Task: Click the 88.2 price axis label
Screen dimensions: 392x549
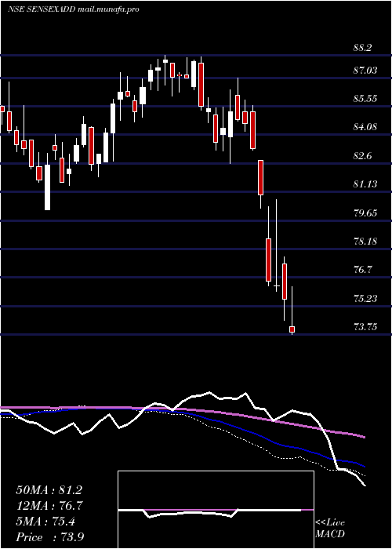Action: (362, 48)
